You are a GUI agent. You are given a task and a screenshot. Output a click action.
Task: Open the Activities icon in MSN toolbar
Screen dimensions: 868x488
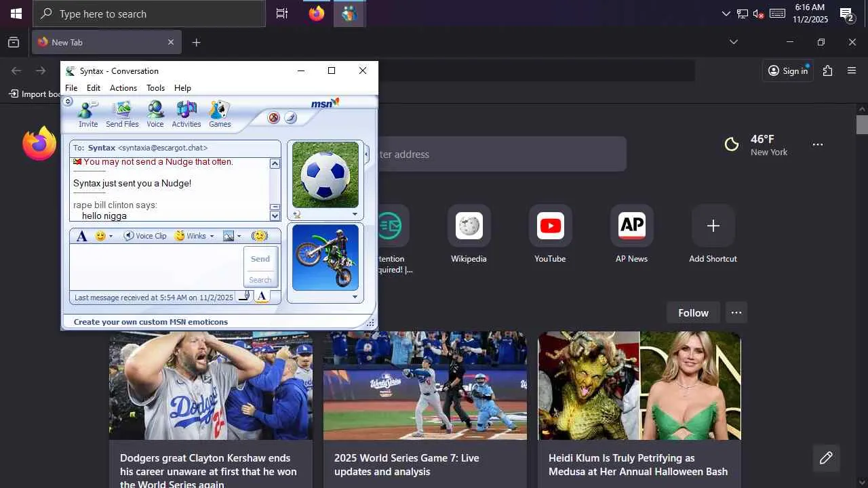[x=186, y=115]
